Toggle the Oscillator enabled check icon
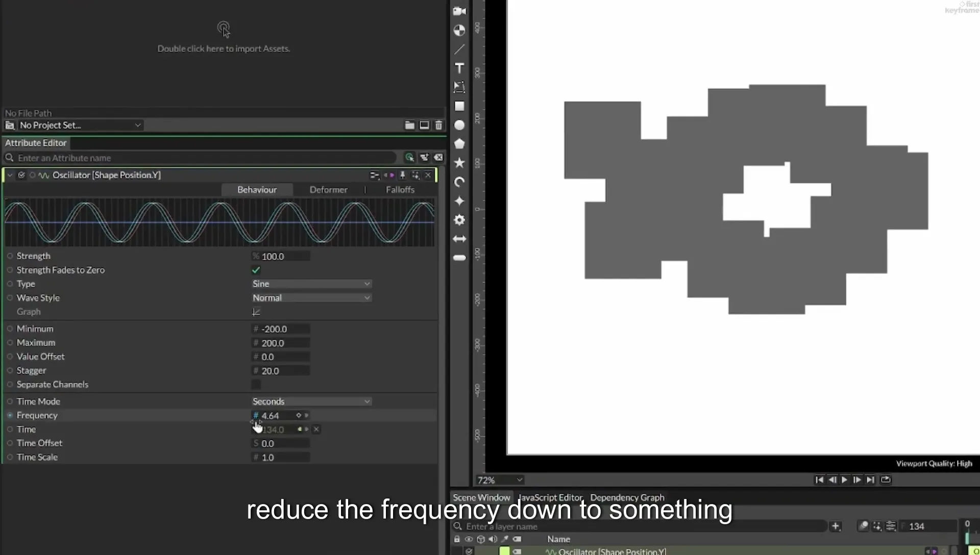Image resolution: width=980 pixels, height=555 pixels. (x=21, y=175)
